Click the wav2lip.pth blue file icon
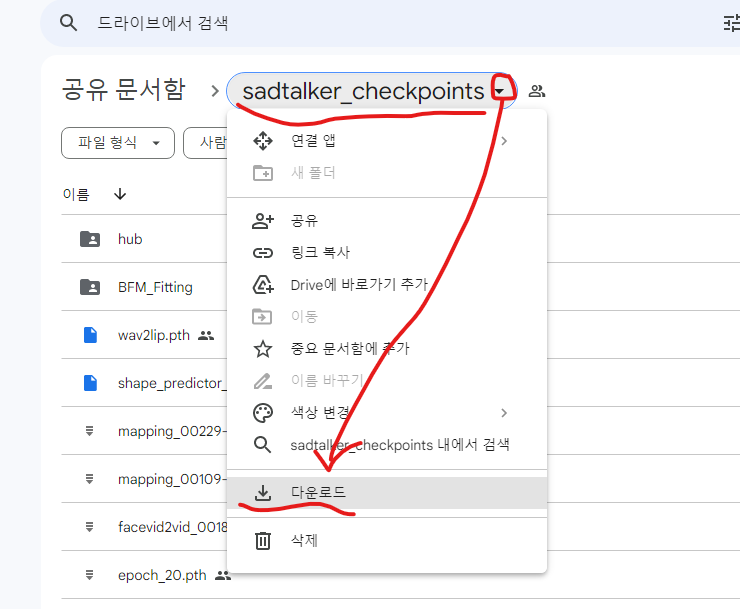 point(90,335)
